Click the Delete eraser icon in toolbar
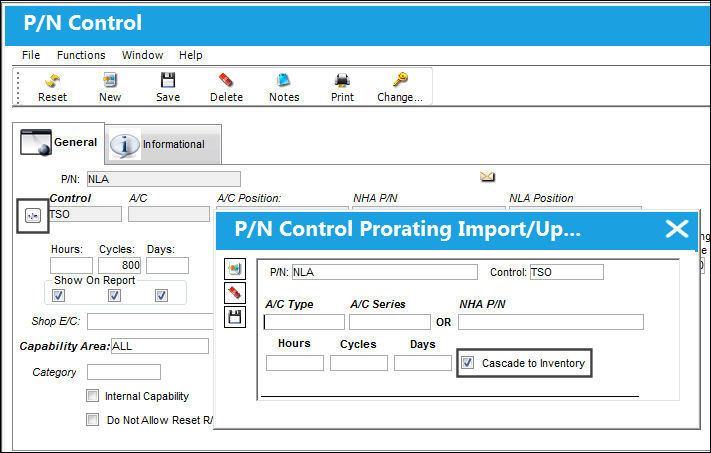This screenshot has height=453, width=711. click(226, 80)
